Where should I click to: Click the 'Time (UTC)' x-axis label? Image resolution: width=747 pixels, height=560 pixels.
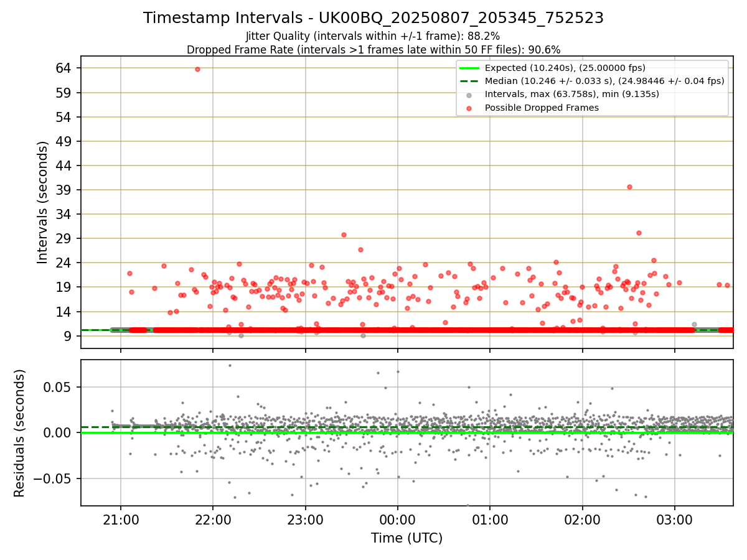pos(407,538)
